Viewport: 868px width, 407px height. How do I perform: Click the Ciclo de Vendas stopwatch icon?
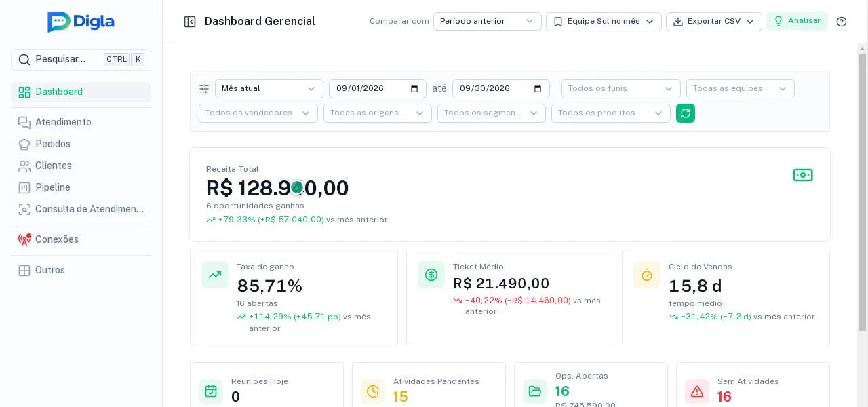[647, 275]
